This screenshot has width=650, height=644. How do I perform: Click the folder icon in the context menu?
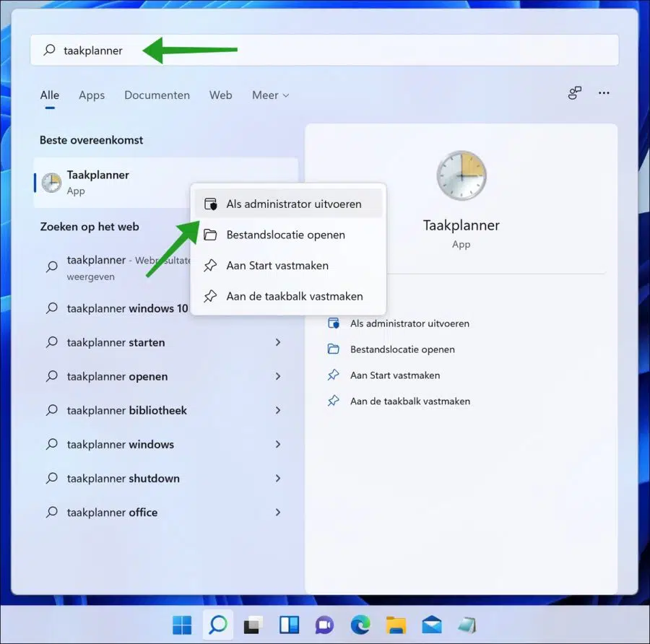coord(211,235)
